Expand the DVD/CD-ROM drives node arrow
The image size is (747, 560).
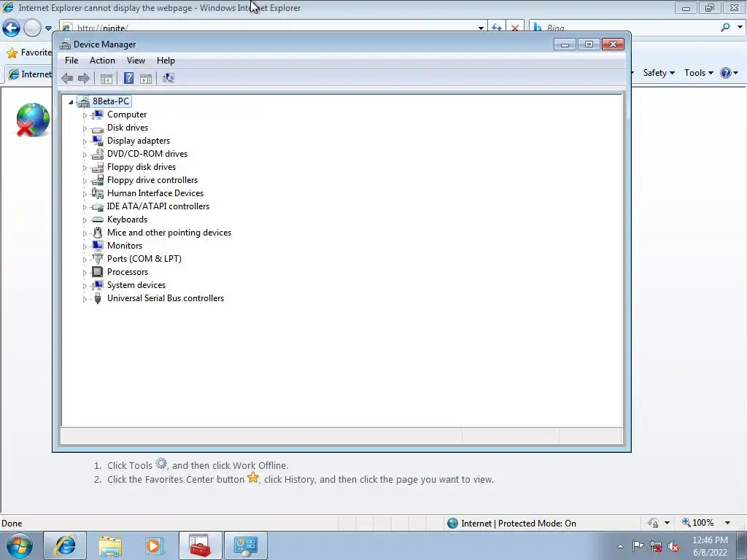(85, 155)
